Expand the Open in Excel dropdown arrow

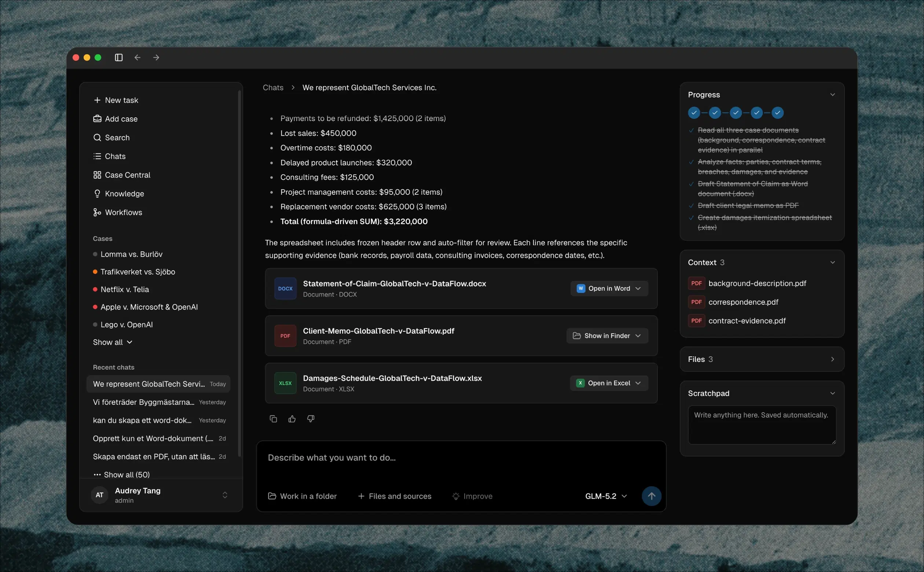(638, 383)
